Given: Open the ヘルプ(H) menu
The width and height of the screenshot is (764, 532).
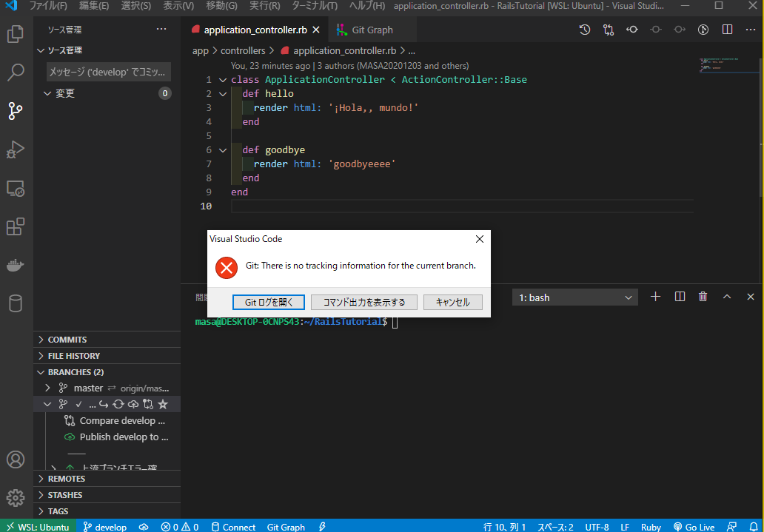Looking at the screenshot, I should click(x=367, y=6).
